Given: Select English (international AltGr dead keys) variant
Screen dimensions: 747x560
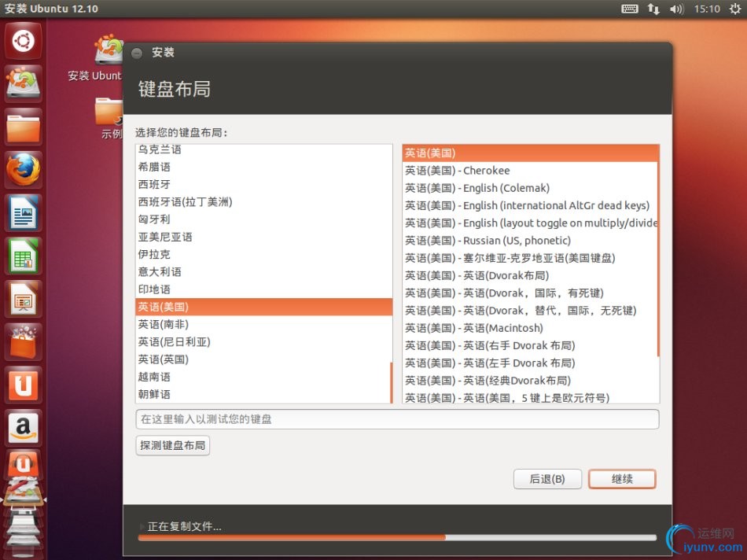Looking at the screenshot, I should [x=530, y=205].
